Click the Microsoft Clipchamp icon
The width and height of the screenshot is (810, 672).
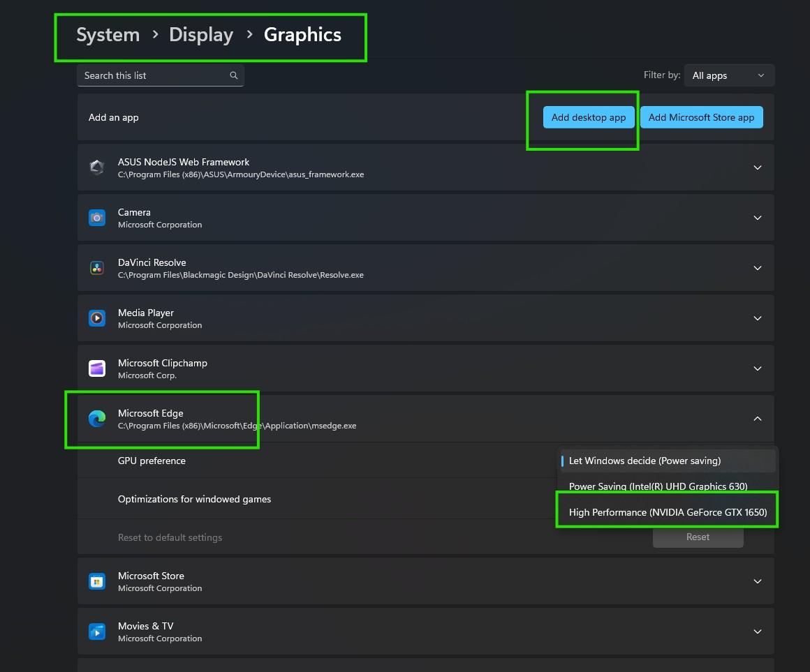tap(97, 368)
